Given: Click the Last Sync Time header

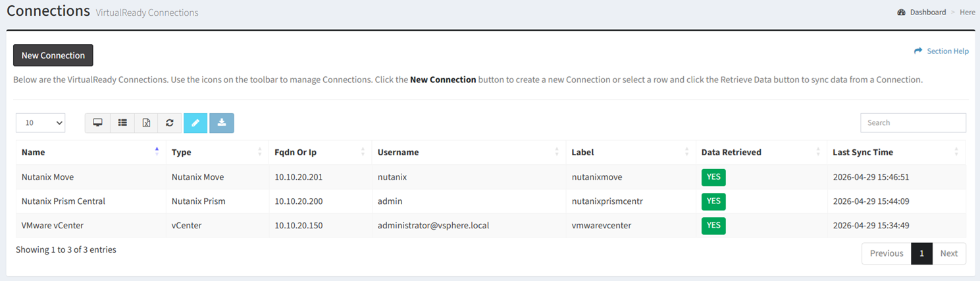Looking at the screenshot, I should (896, 152).
